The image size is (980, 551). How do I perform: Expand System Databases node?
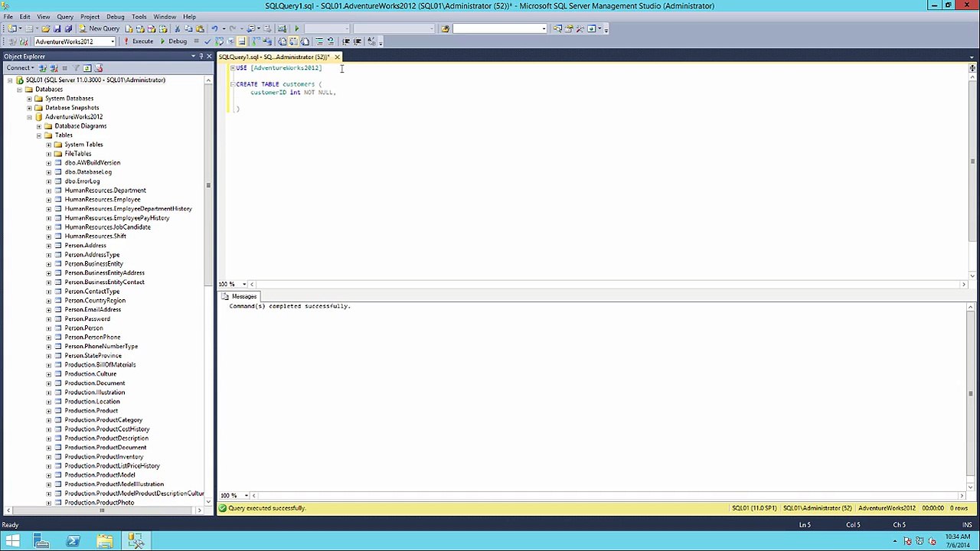point(29,98)
